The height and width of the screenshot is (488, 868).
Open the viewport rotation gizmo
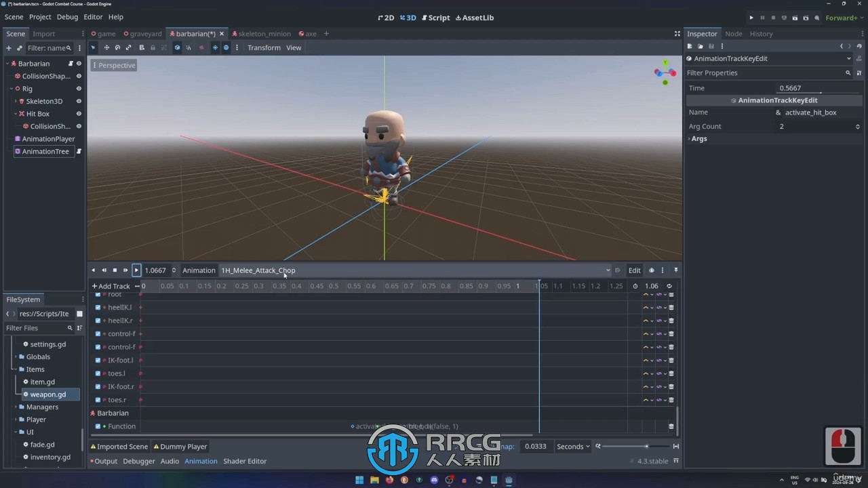click(x=665, y=72)
